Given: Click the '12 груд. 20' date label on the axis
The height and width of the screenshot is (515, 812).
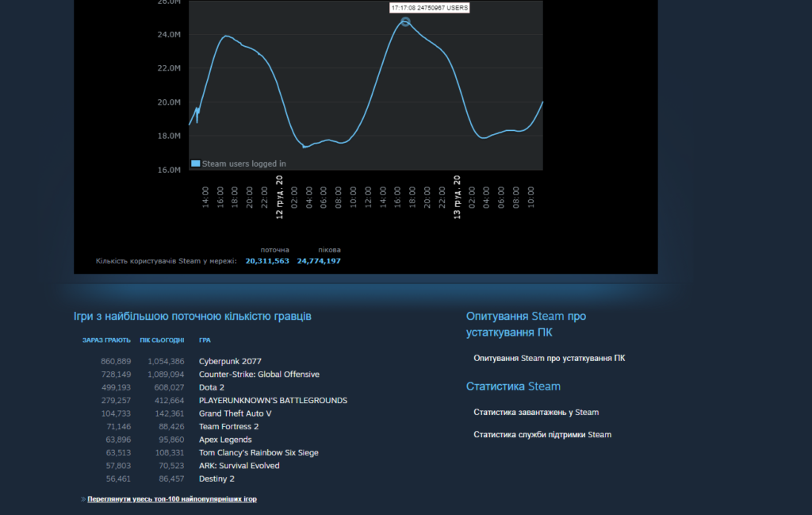Looking at the screenshot, I should 280,197.
